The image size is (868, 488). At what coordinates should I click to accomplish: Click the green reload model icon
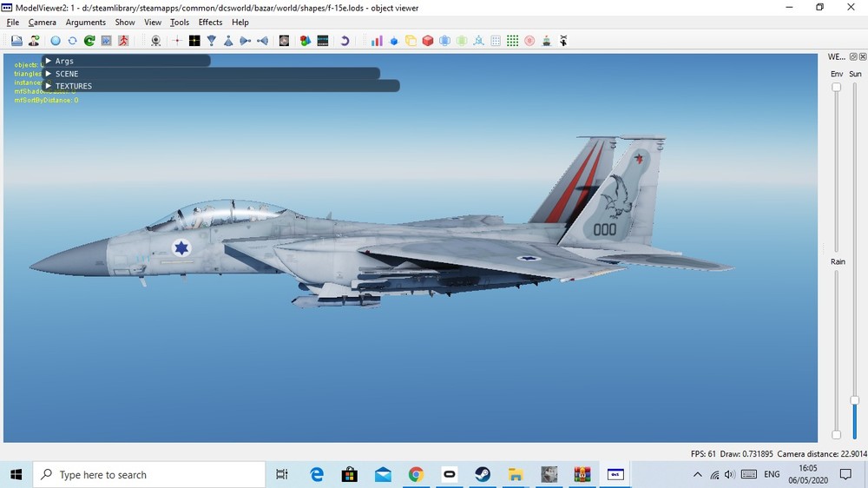click(89, 41)
